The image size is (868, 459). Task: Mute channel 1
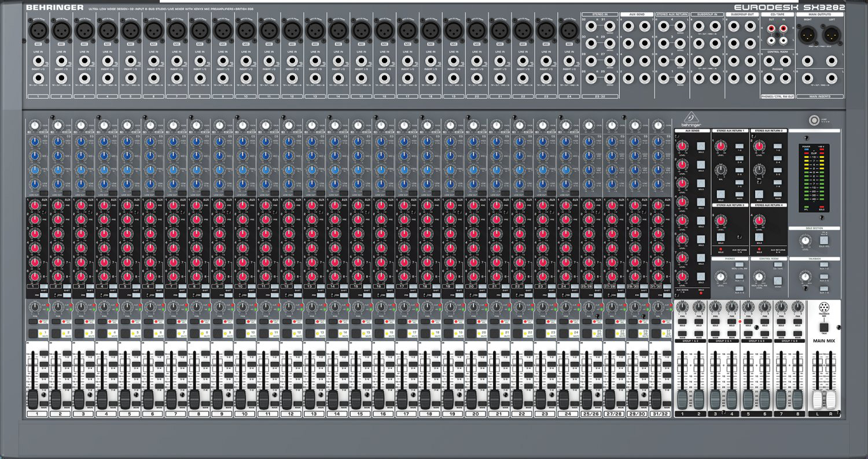[33, 334]
